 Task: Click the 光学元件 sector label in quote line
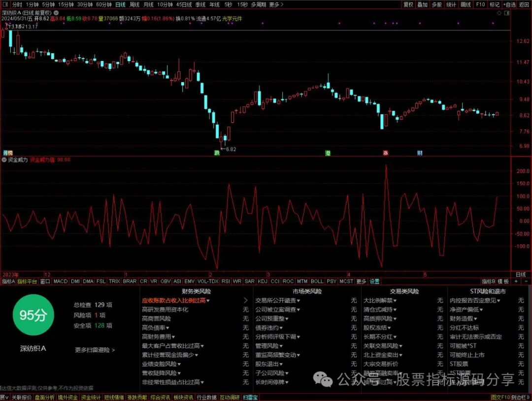coord(232,18)
